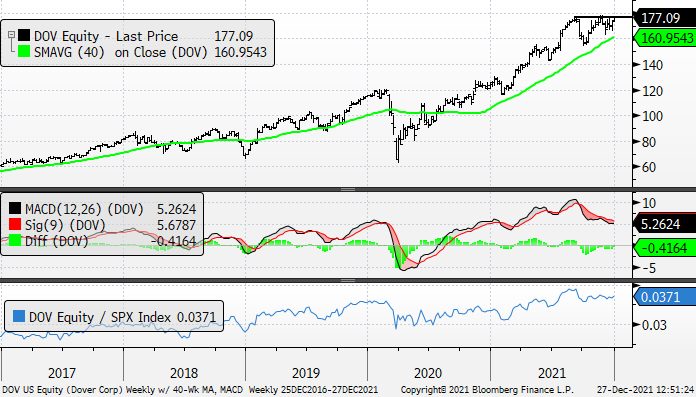Click the 177.09 legend last price value

(233, 36)
